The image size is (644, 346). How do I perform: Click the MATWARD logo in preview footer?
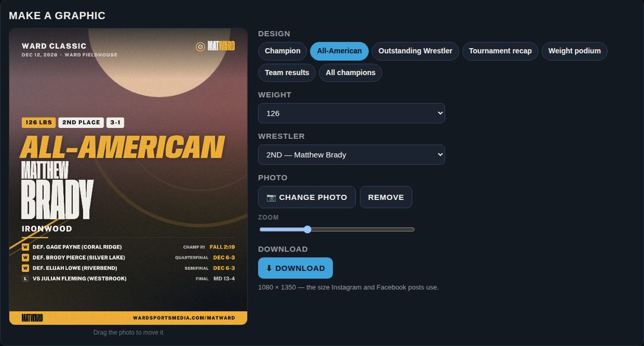pyautogui.click(x=32, y=318)
